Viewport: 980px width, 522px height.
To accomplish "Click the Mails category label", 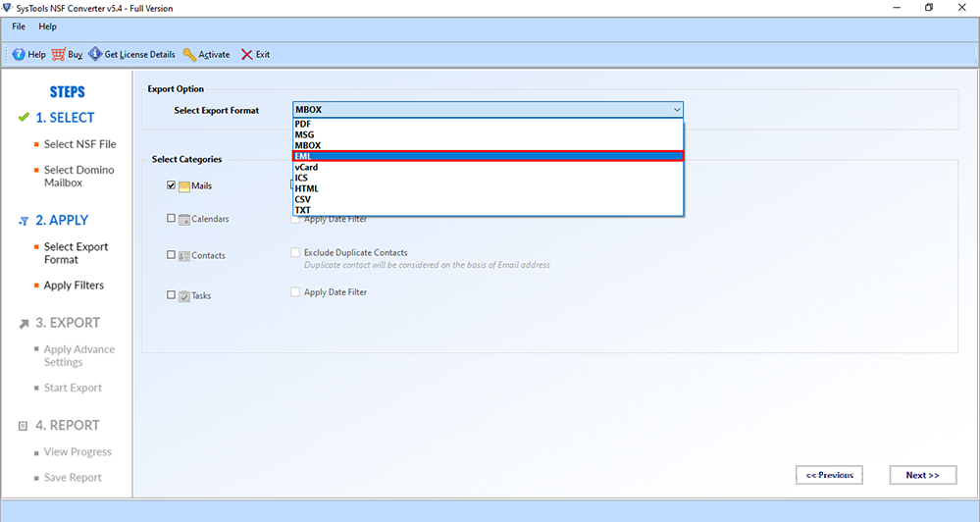I will point(201,185).
